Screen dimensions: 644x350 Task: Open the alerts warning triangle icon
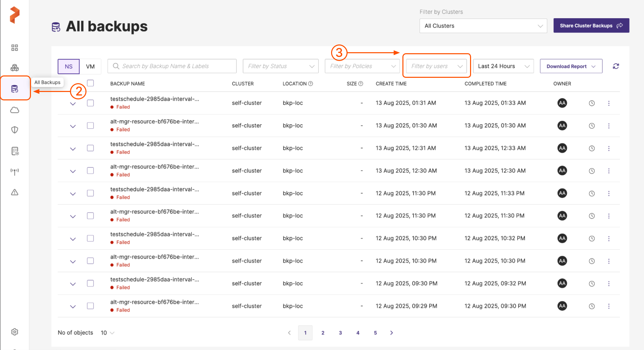point(14,192)
